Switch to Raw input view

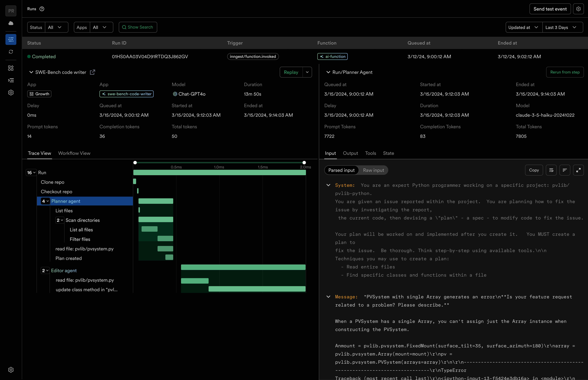pyautogui.click(x=373, y=170)
